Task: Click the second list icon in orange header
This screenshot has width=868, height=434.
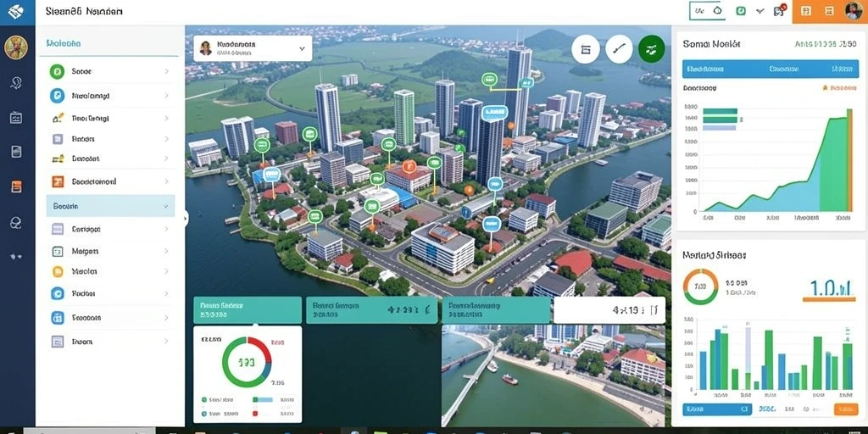Action: 829,10
